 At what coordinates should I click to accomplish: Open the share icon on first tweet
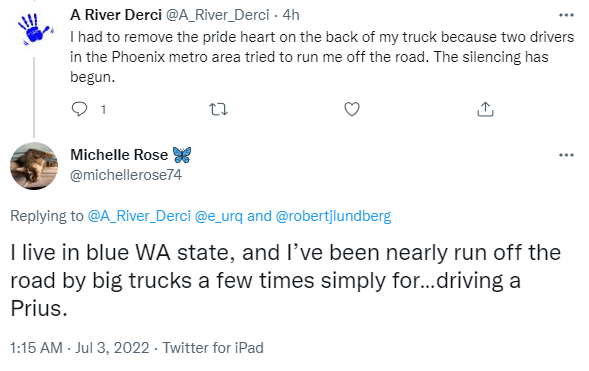[x=485, y=109]
